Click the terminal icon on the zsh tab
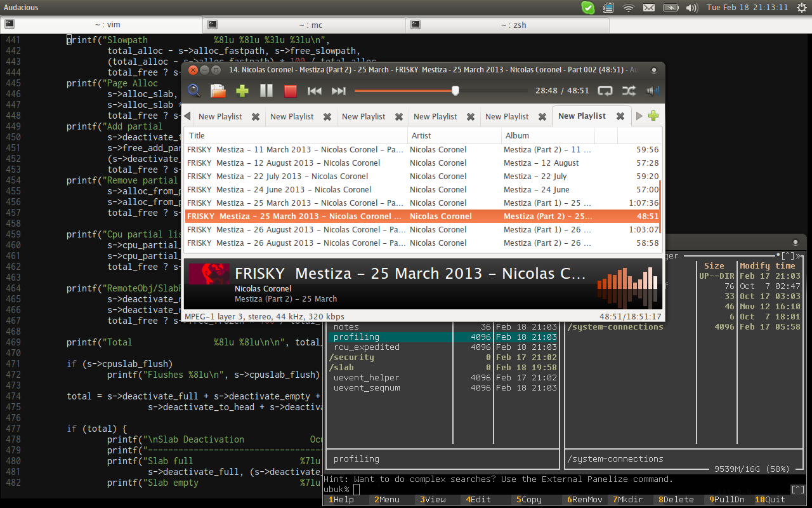This screenshot has height=508, width=812. click(416, 25)
